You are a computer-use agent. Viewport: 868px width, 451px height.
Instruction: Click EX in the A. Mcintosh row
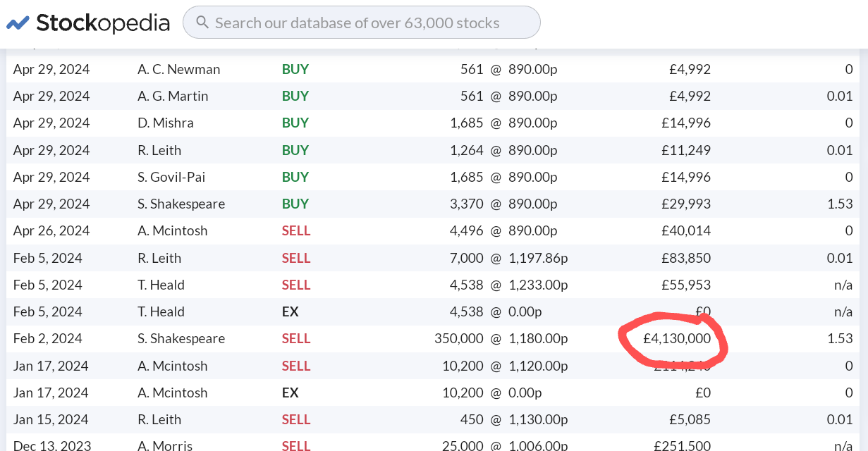(290, 393)
